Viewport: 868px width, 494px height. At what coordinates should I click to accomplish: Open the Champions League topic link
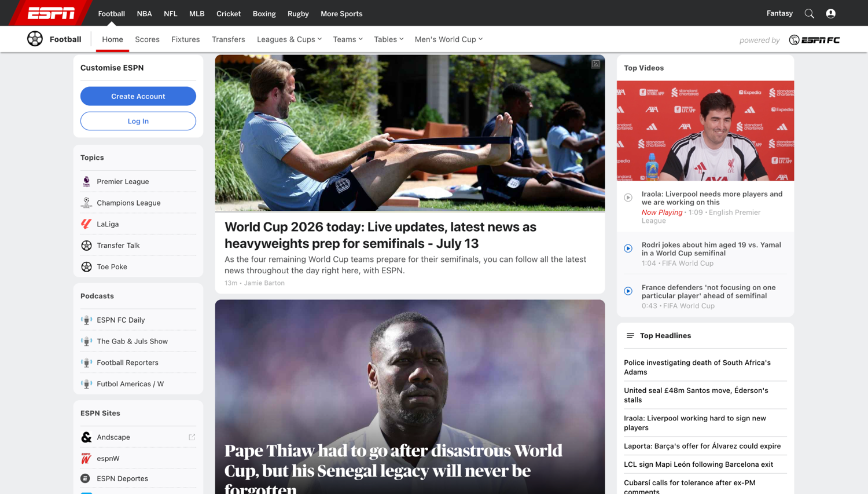[128, 203]
